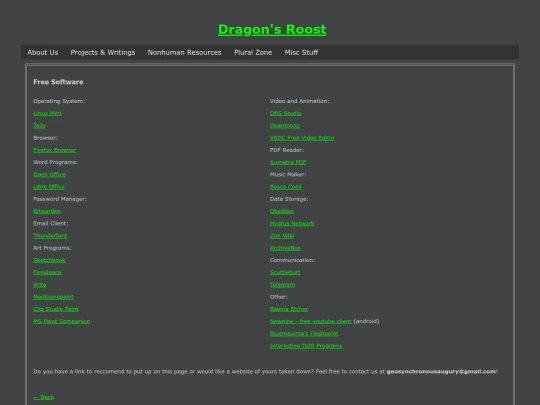Visit the Scuttlebutt link
This screenshot has width=540, height=405.
(285, 272)
